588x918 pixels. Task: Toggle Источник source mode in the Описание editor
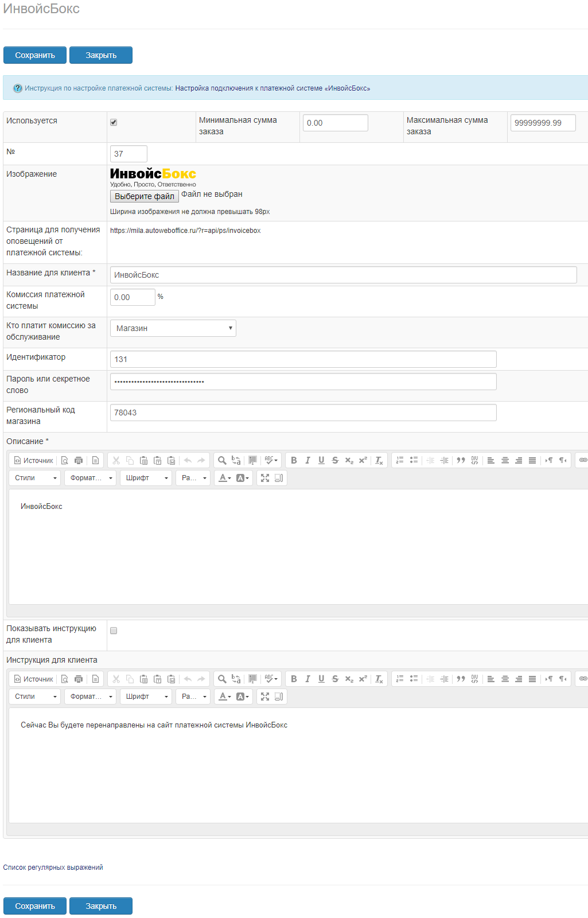(x=33, y=460)
